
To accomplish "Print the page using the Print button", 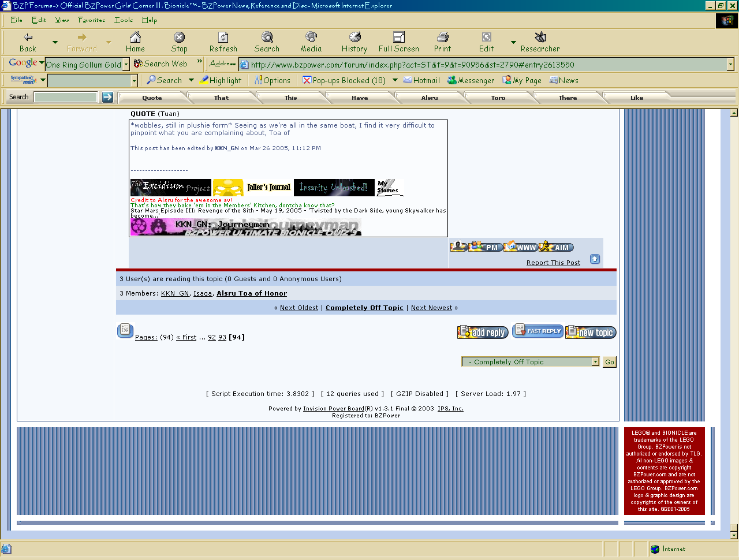I will [x=443, y=42].
